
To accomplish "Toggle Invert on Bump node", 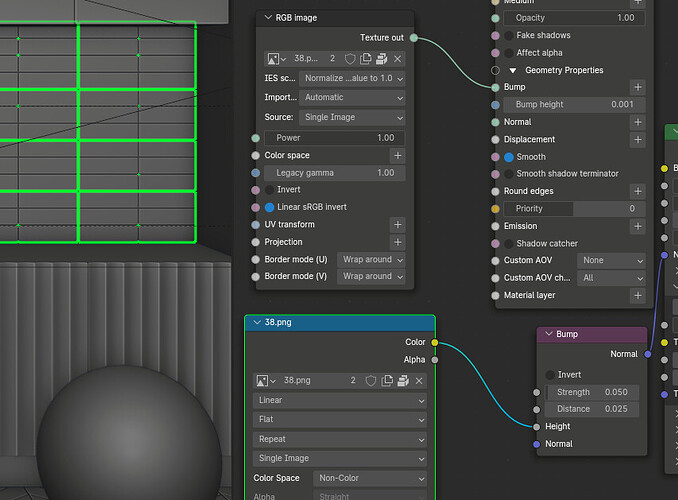I will pos(550,375).
